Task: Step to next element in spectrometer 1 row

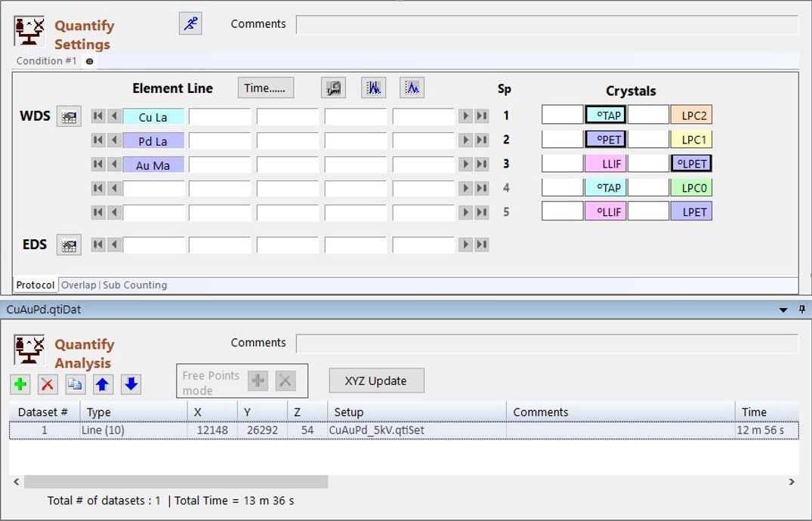Action: pos(465,116)
